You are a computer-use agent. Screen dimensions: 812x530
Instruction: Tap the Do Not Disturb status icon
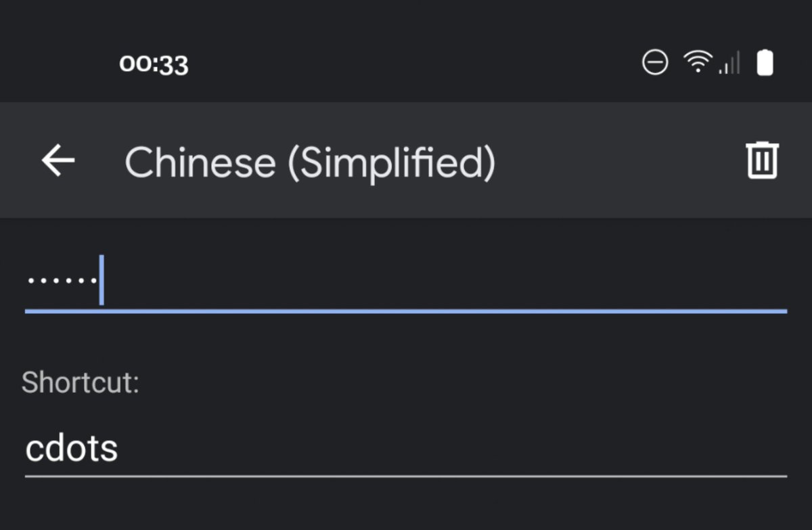654,63
